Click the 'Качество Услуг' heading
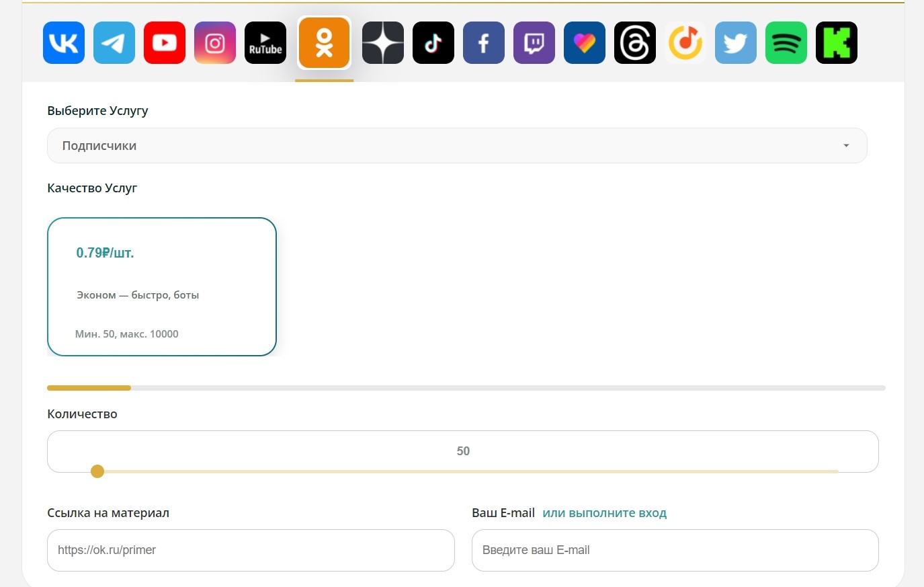 click(x=92, y=188)
